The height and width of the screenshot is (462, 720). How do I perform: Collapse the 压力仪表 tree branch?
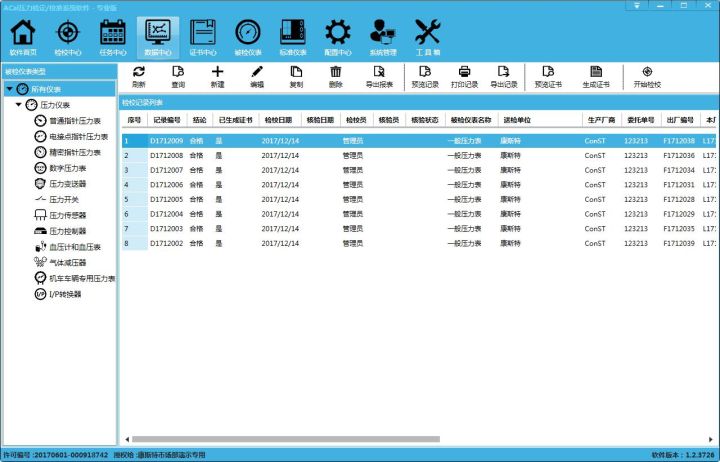pos(19,104)
